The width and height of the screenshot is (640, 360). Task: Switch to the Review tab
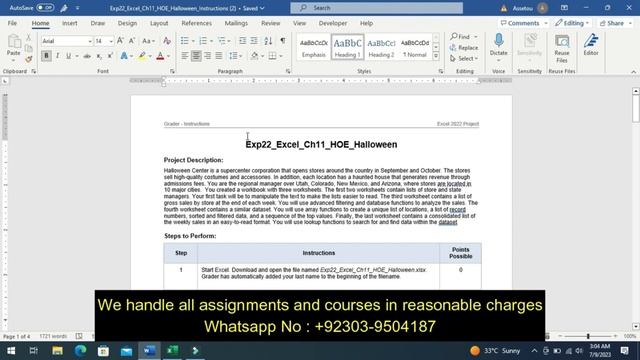coord(271,23)
